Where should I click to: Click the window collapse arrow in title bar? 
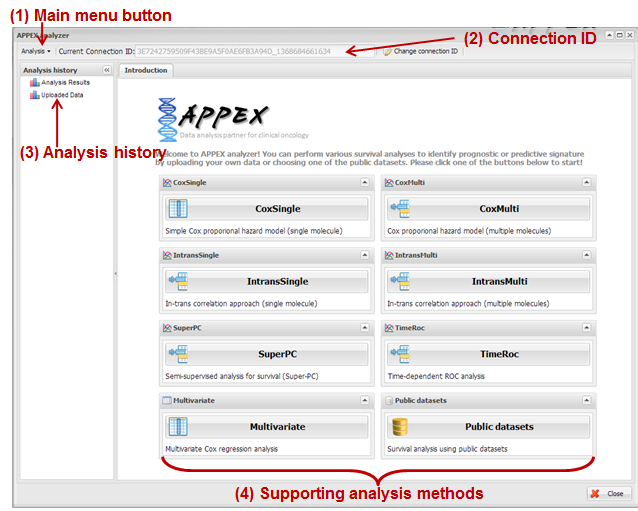(610, 35)
